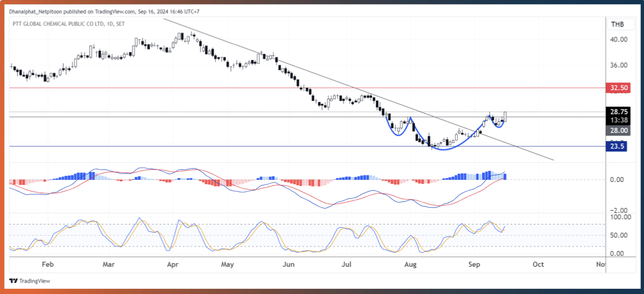The height and width of the screenshot is (294, 644).
Task: Click the 50.00 value on the stochastic axis
Action: coord(618,235)
